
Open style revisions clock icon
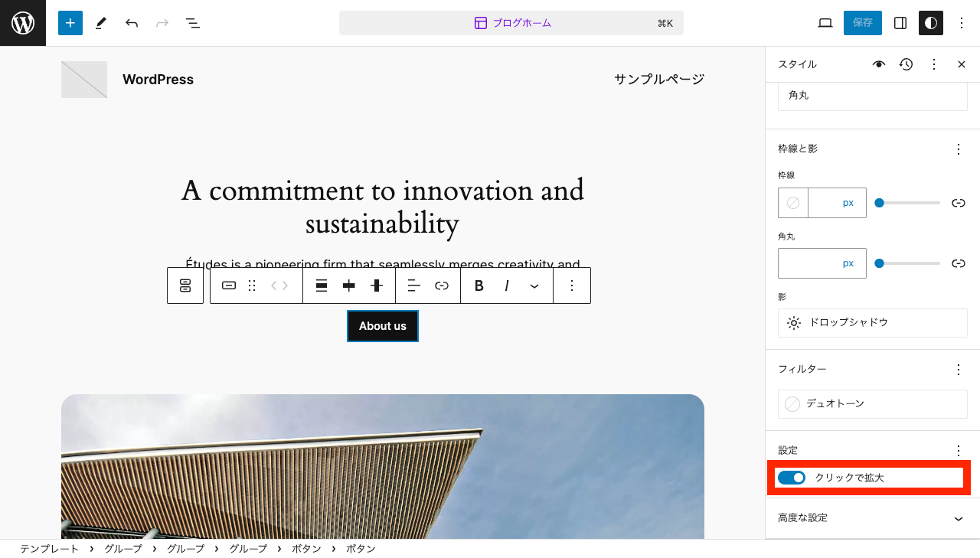point(906,64)
